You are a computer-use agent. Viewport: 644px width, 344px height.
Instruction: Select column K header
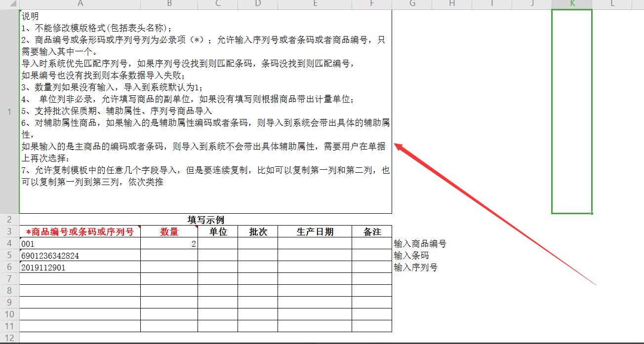click(x=572, y=4)
